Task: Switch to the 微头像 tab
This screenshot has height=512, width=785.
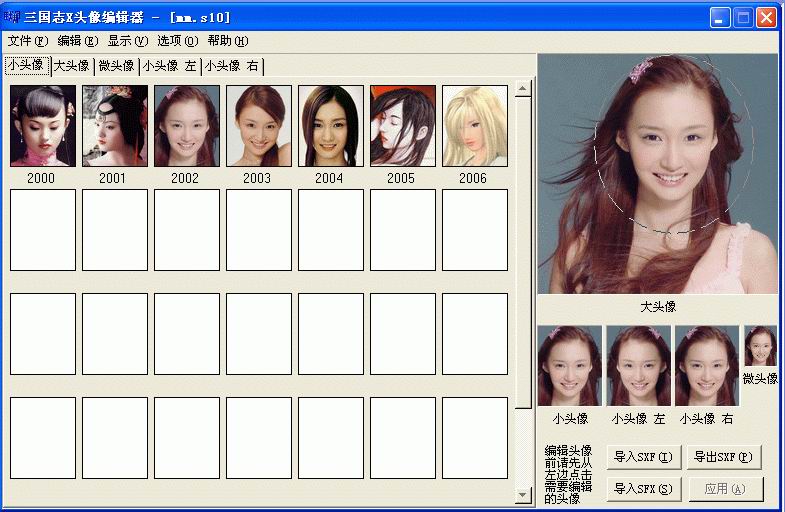Action: coord(116,66)
